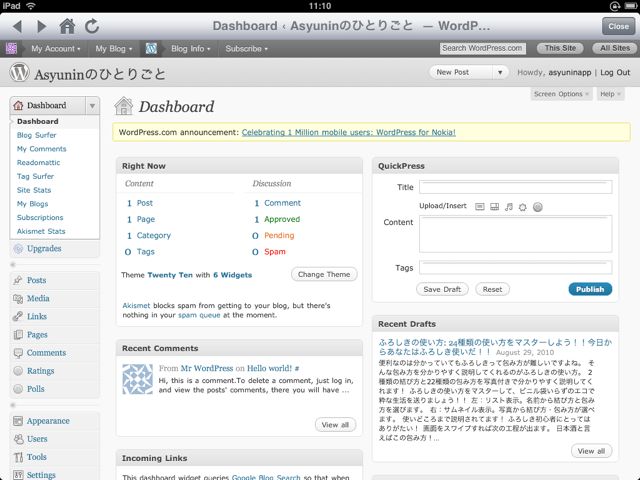Viewport: 640px width, 480px height.
Task: Go forward with the browser forward arrow
Action: [x=42, y=27]
